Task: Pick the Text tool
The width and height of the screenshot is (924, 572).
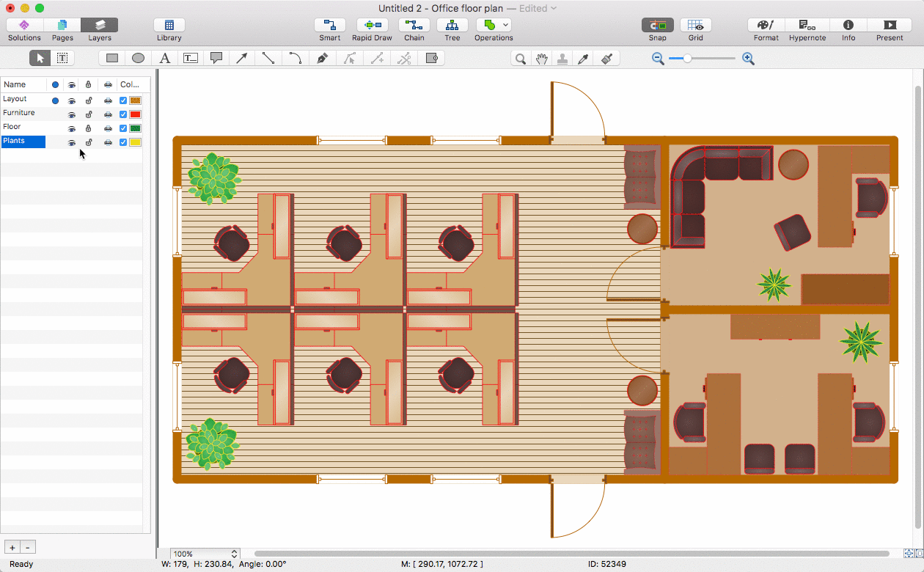Action: (x=165, y=59)
